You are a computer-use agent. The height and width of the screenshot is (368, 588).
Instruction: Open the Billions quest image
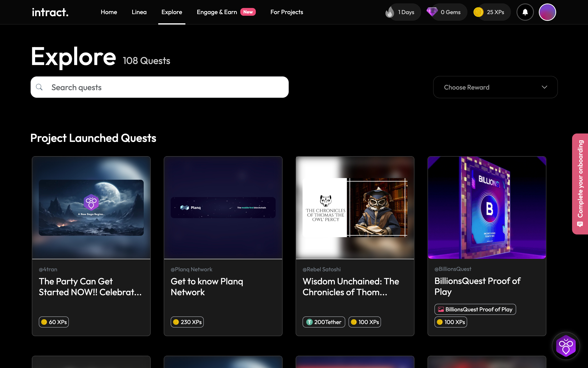click(487, 208)
